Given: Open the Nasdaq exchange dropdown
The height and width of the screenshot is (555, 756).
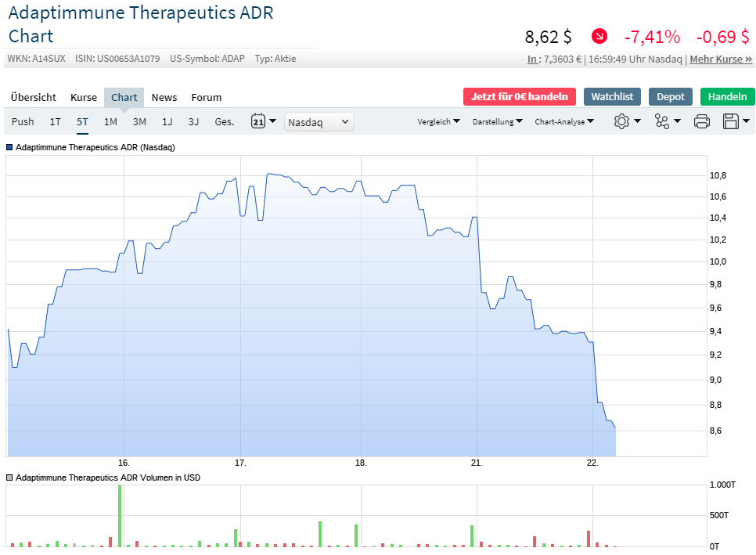Looking at the screenshot, I should pos(319,121).
